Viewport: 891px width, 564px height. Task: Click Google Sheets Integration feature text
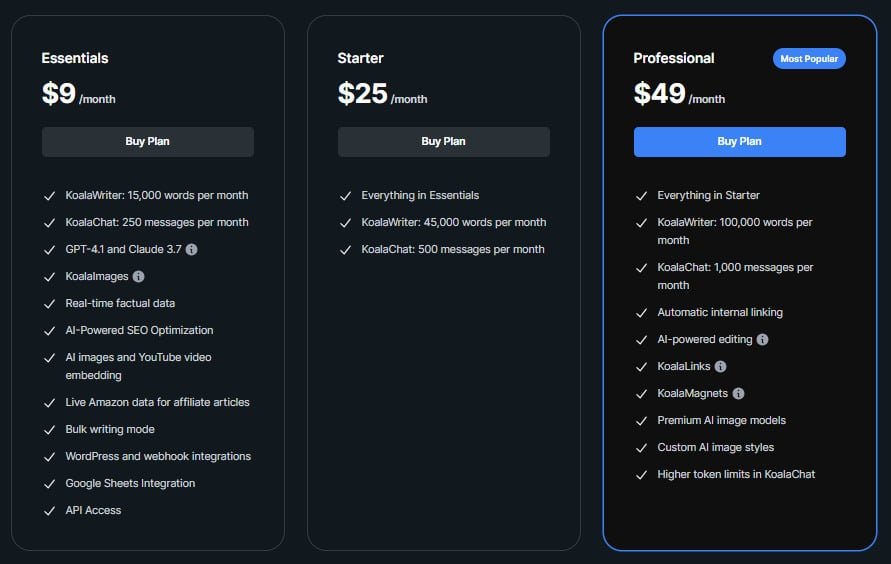point(130,483)
